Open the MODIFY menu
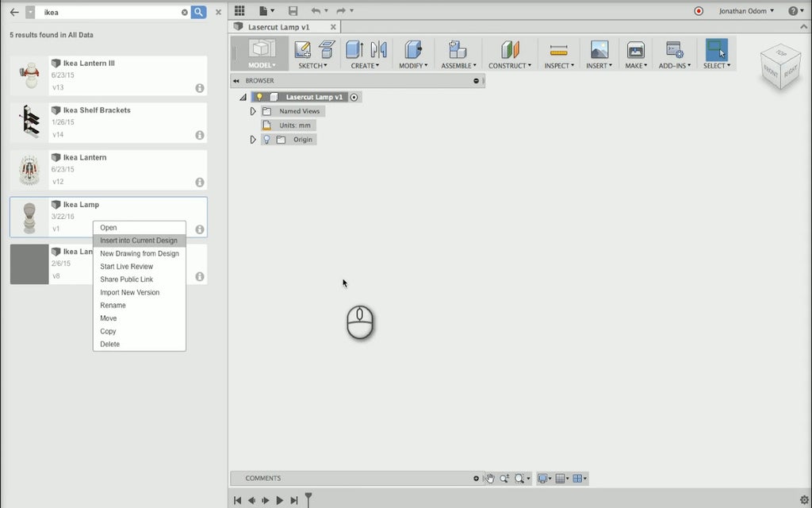The image size is (812, 508). (x=412, y=66)
